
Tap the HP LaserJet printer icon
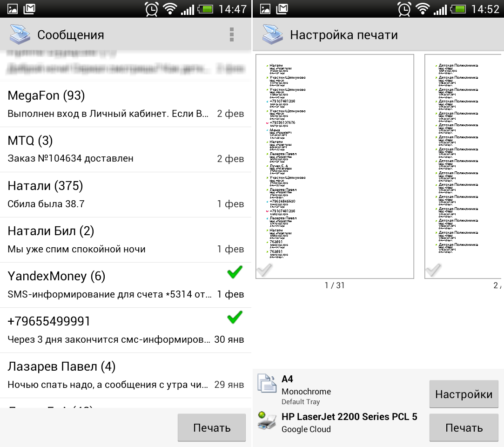coord(267,420)
